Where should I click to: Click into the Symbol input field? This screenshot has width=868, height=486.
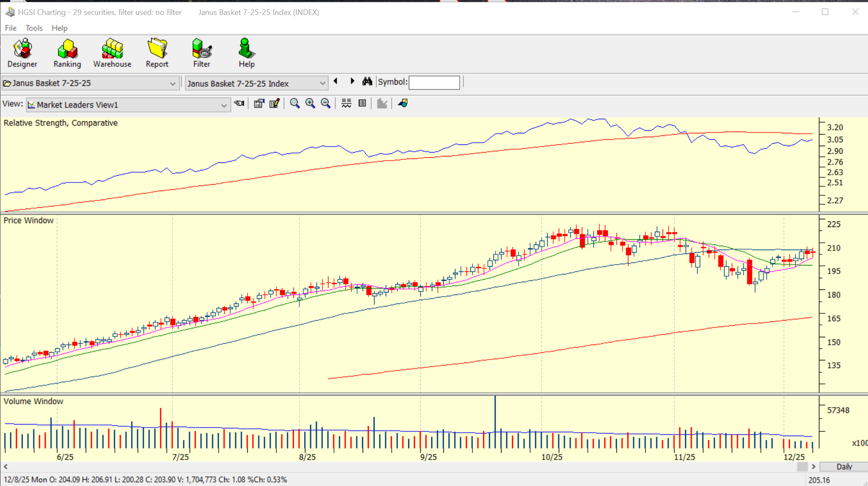(434, 82)
